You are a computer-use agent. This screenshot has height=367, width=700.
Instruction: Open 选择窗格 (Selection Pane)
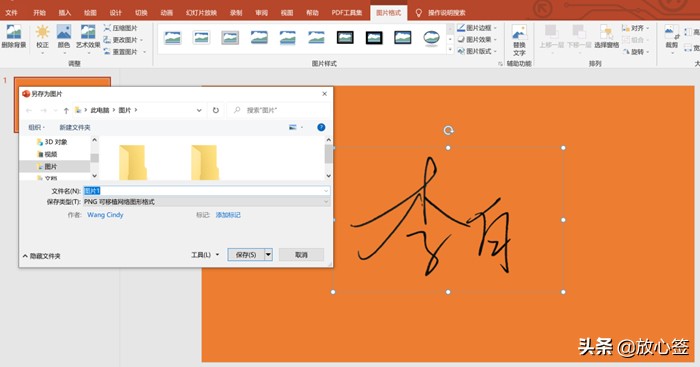pyautogui.click(x=606, y=37)
